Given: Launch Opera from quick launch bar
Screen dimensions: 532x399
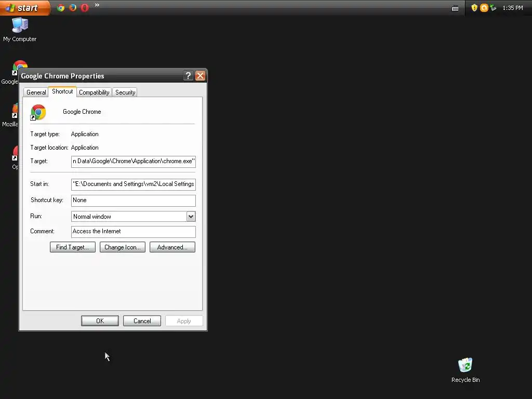Looking at the screenshot, I should (x=85, y=7).
